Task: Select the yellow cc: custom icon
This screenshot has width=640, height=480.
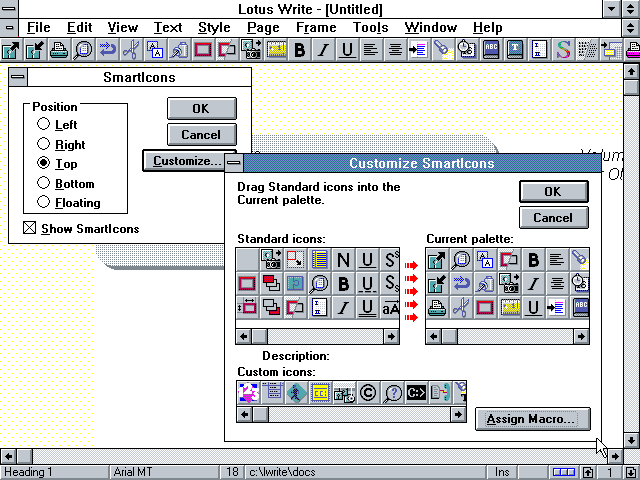Action: (x=320, y=393)
